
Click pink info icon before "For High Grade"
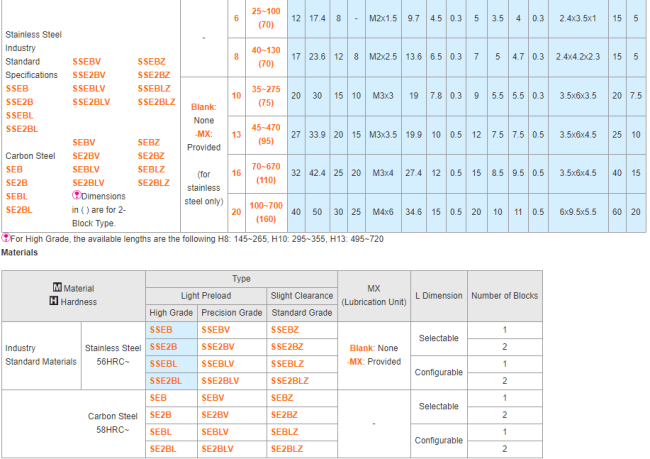(x=5, y=239)
